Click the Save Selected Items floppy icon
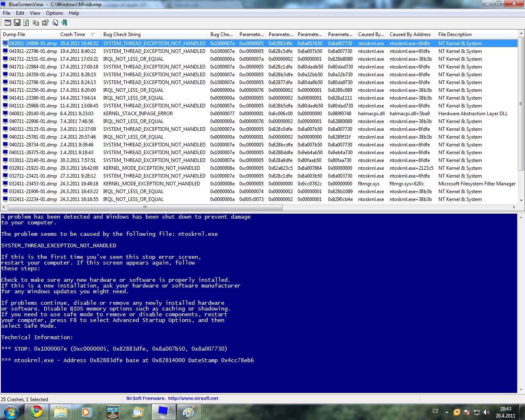This screenshot has width=525, height=420. point(17,23)
